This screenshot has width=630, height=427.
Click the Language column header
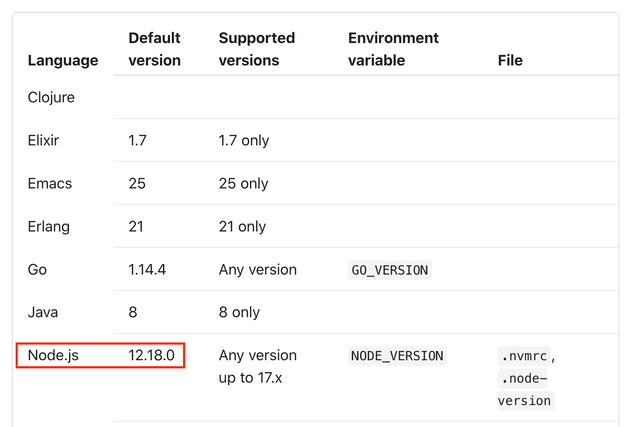pos(63,60)
